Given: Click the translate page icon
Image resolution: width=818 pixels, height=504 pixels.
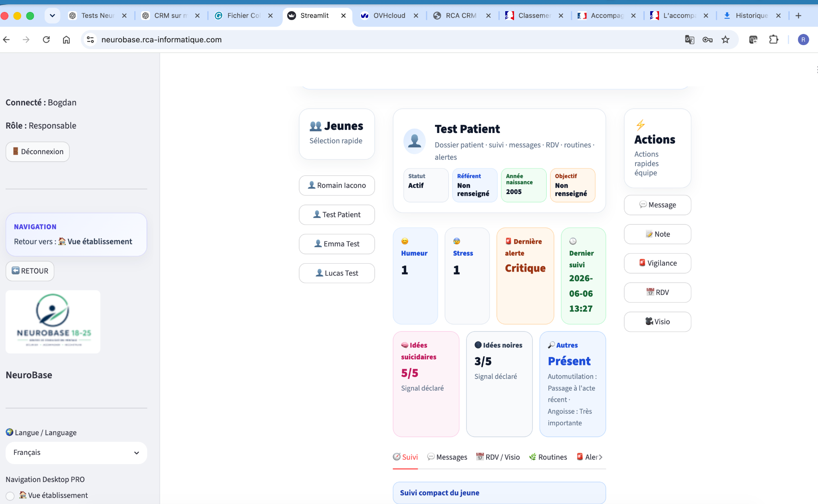Looking at the screenshot, I should pos(689,40).
